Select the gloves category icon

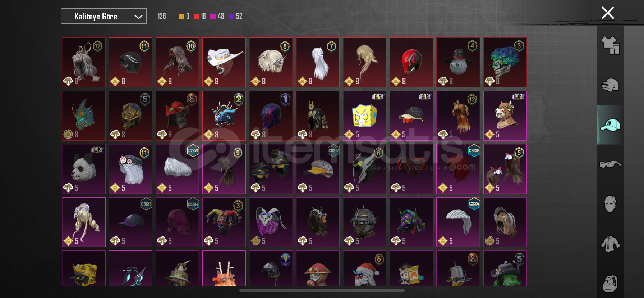610,85
